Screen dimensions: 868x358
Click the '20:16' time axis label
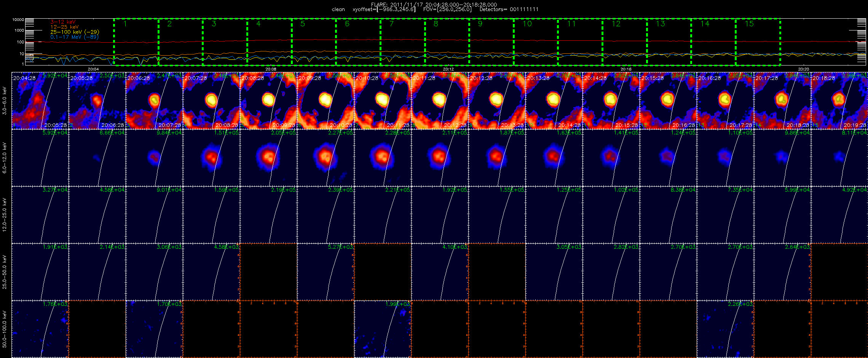626,69
